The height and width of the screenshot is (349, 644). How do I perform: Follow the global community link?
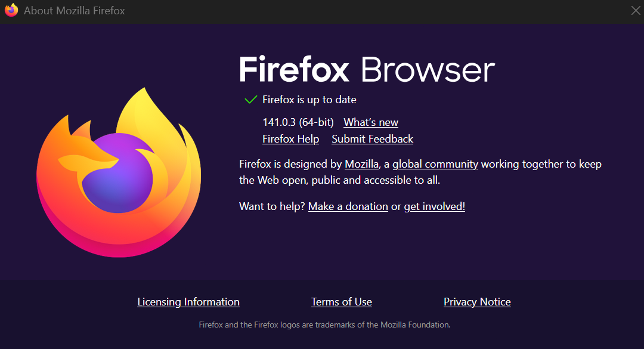(435, 164)
